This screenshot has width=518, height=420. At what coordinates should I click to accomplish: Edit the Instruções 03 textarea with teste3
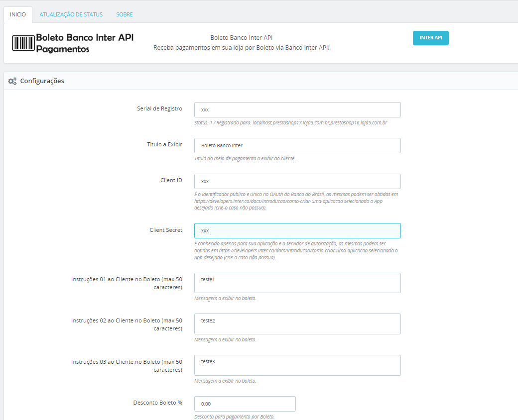(297, 365)
